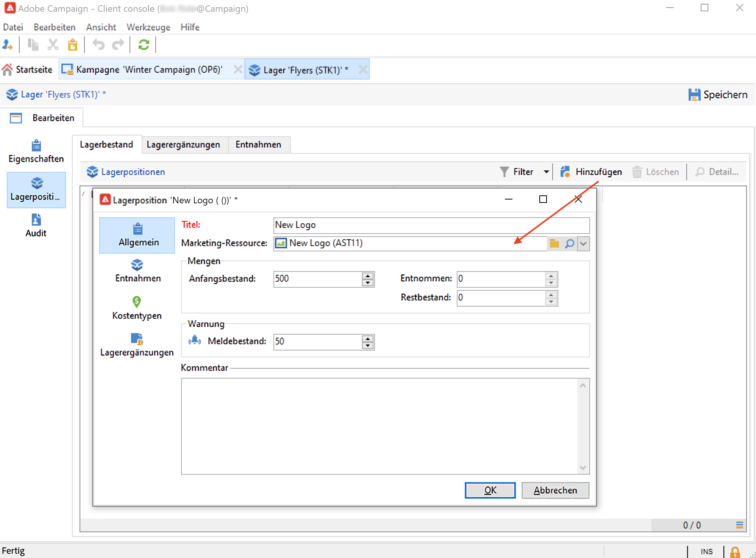This screenshot has height=558, width=756.
Task: Click the paste clipboard toolbar icon
Action: (72, 45)
